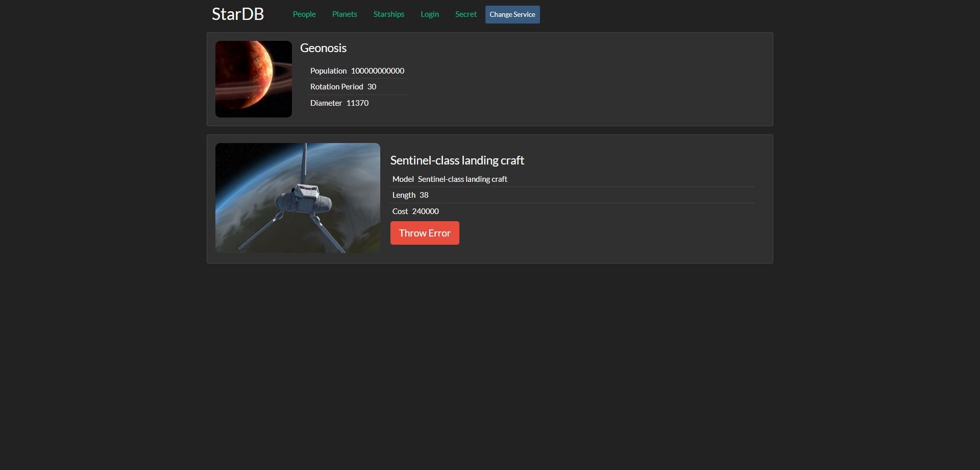
Task: Click the red Throw Error button
Action: point(425,233)
